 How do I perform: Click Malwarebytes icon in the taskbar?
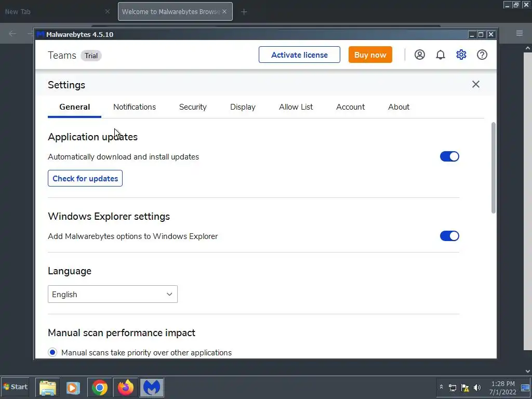pyautogui.click(x=152, y=387)
